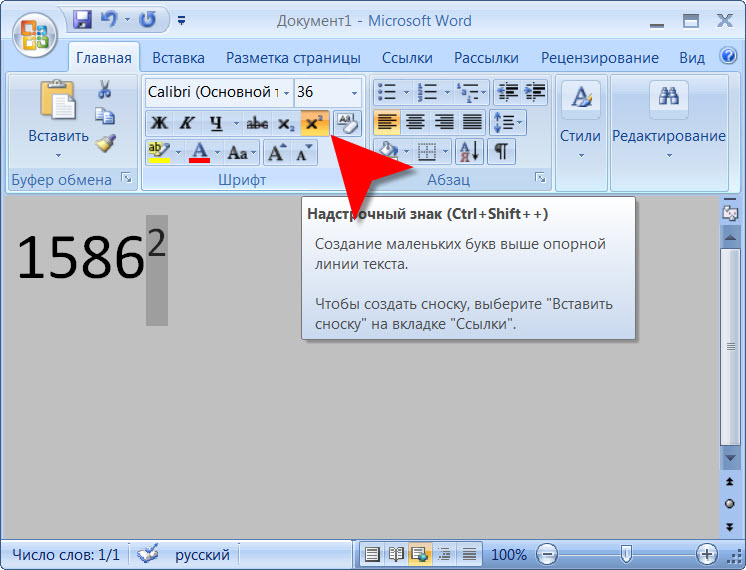Show paragraph marks with the pilcrow icon
The width and height of the screenshot is (746, 570).
point(500,152)
